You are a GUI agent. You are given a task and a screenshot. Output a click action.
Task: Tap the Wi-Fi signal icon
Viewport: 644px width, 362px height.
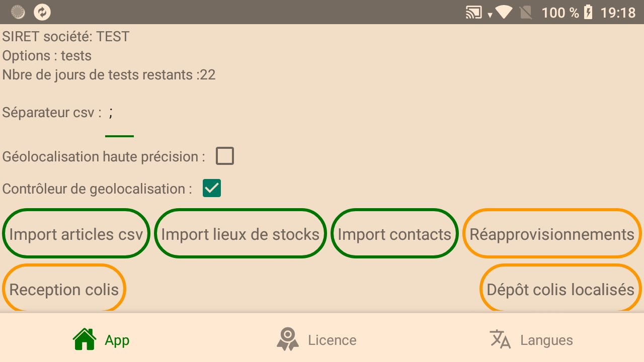504,12
